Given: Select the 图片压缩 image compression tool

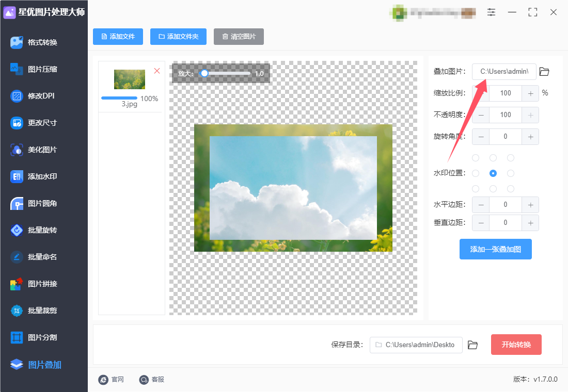Looking at the screenshot, I should (34, 69).
